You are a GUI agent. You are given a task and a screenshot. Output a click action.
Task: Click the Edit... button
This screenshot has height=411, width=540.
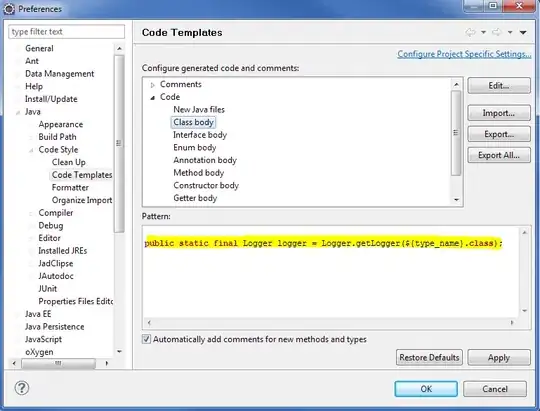point(499,85)
